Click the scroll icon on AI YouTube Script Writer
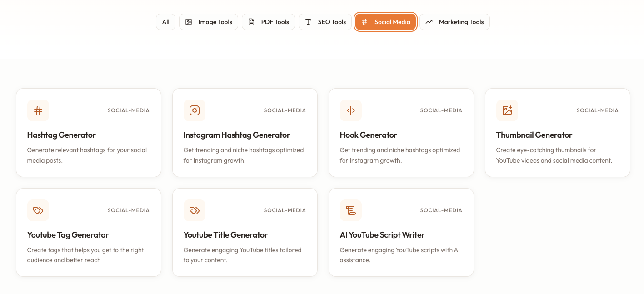 coord(351,210)
